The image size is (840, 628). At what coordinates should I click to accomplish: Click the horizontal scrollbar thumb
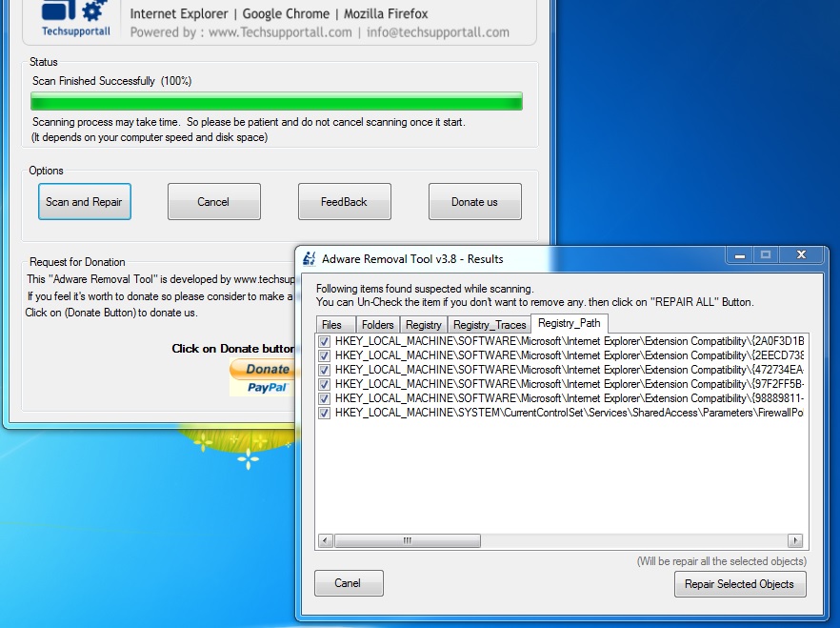tap(408, 540)
